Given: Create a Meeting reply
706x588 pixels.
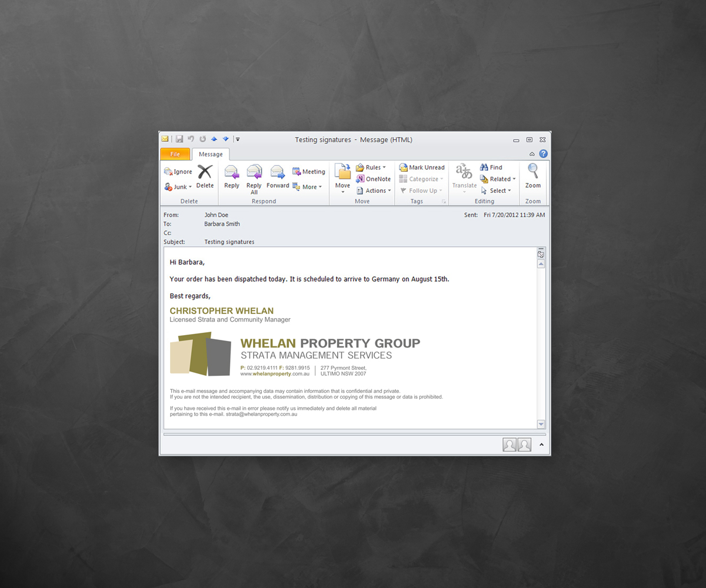Looking at the screenshot, I should [x=309, y=172].
